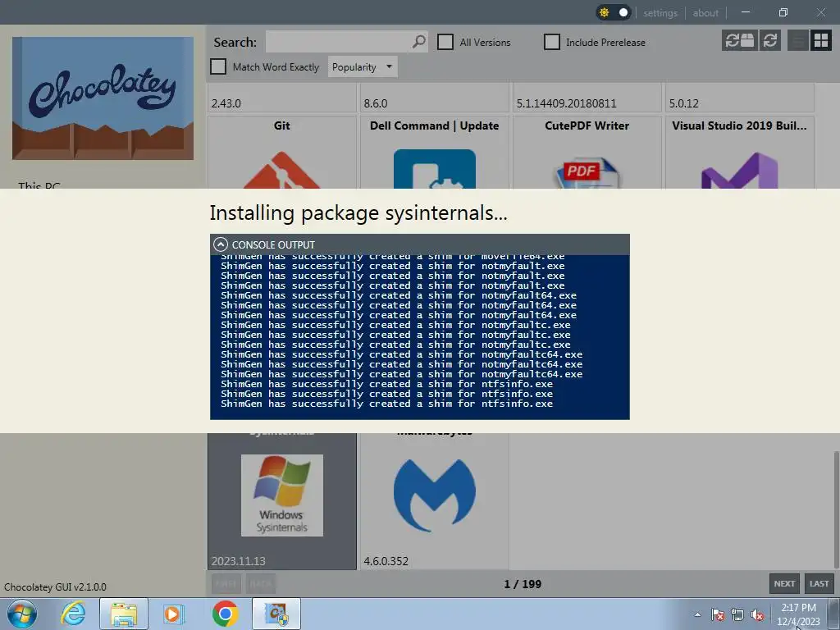Click the Chocolatey logo image
This screenshot has width=840, height=630.
coord(103,98)
